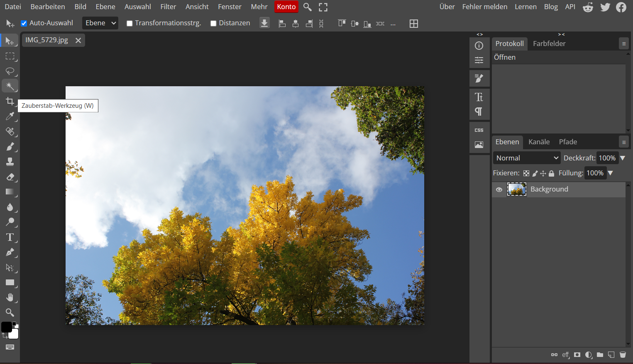Viewport: 633px width, 364px height.
Task: Click the Background layer thumbnail
Action: tap(516, 189)
